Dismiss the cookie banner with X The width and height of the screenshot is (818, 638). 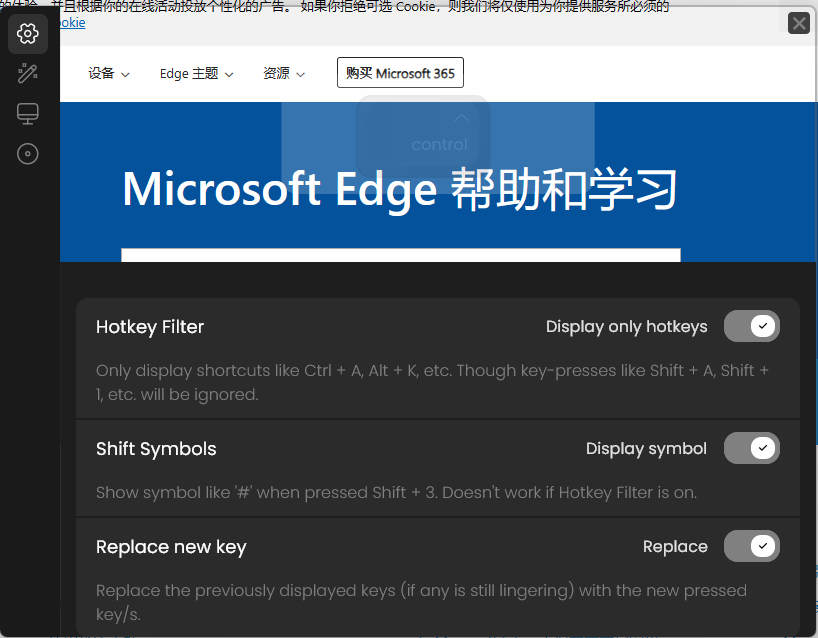point(799,23)
